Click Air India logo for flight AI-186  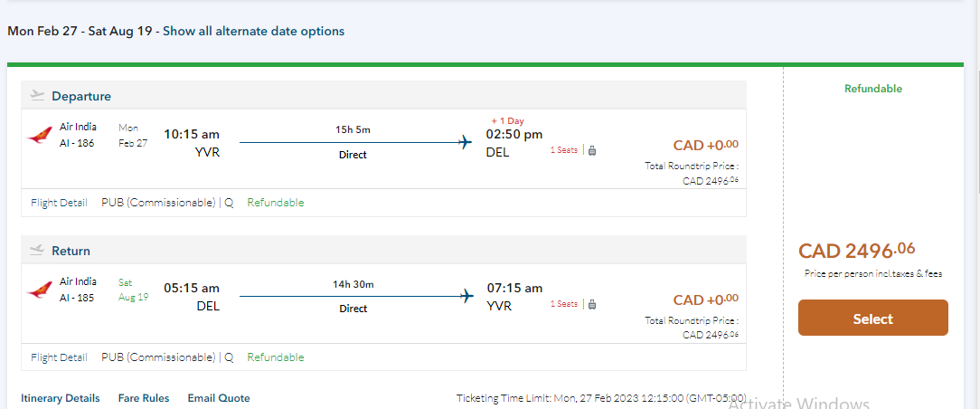[x=40, y=136]
